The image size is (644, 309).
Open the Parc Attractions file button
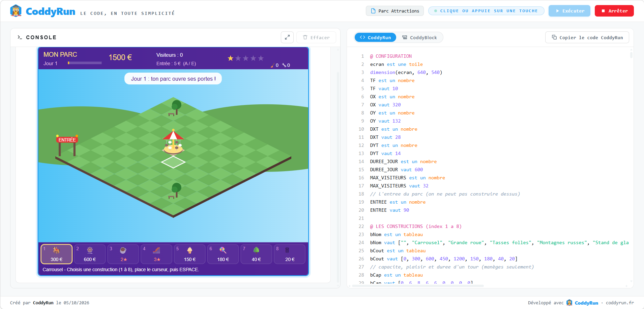[x=395, y=11]
